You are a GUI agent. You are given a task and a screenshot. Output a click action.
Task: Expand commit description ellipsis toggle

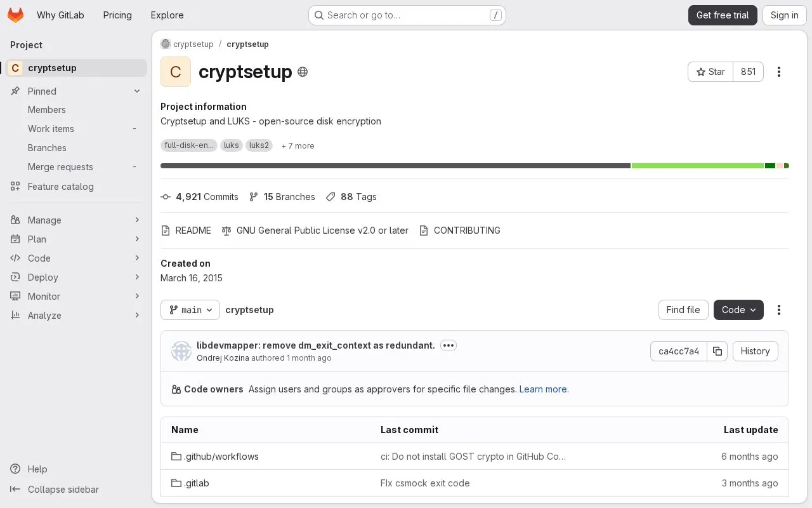449,345
